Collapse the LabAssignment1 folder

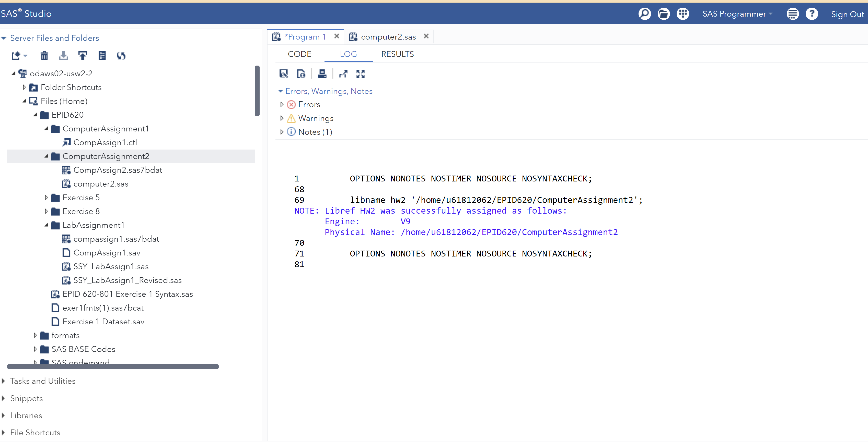46,225
